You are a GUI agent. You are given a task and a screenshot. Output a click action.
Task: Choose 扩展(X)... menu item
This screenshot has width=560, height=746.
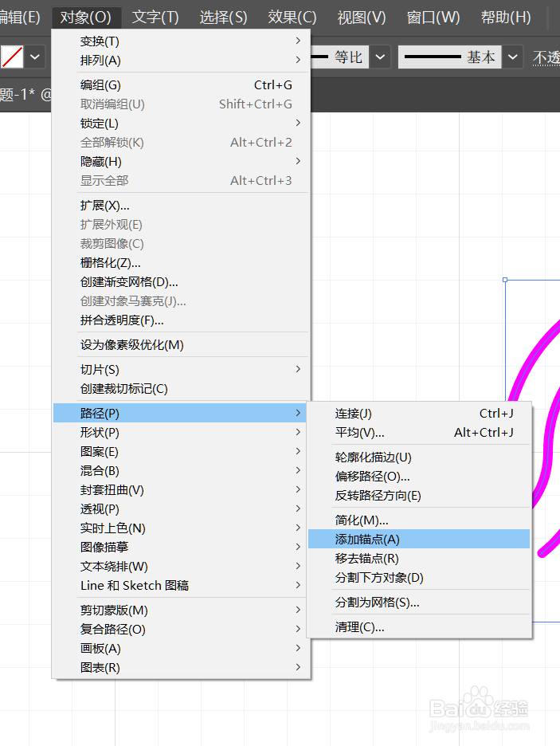coord(181,206)
